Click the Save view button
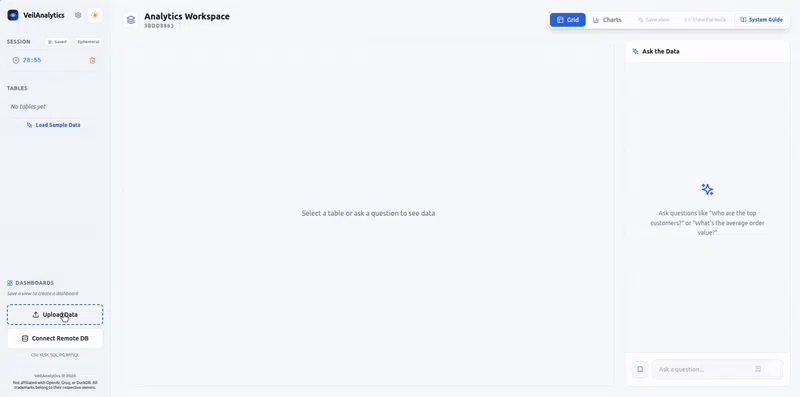Screen dimensions: 800x397 point(654,20)
